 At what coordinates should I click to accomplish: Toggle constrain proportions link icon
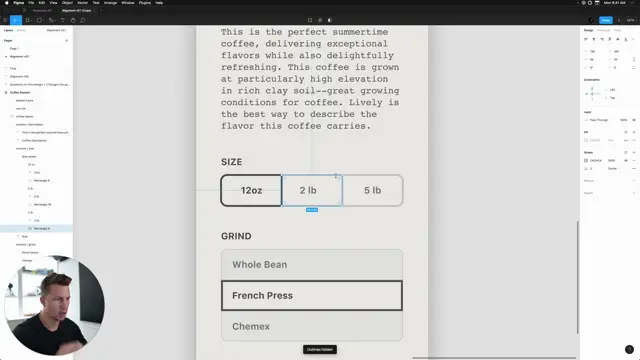tap(634, 60)
